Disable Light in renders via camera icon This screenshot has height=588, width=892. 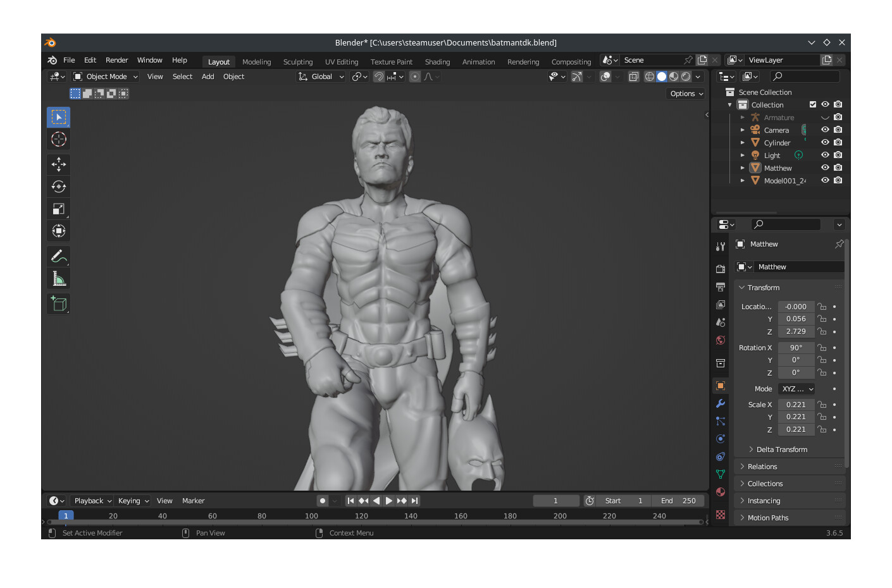(838, 155)
